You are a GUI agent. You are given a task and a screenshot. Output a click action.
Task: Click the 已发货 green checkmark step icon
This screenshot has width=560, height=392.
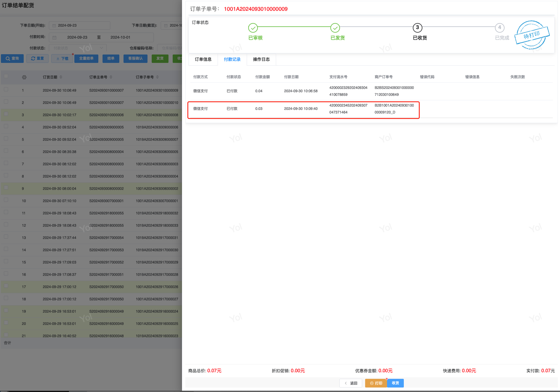(335, 28)
